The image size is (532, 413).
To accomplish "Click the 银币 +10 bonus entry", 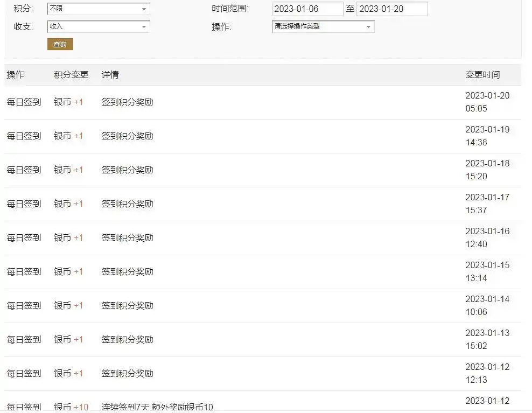I will pyautogui.click(x=71, y=407).
